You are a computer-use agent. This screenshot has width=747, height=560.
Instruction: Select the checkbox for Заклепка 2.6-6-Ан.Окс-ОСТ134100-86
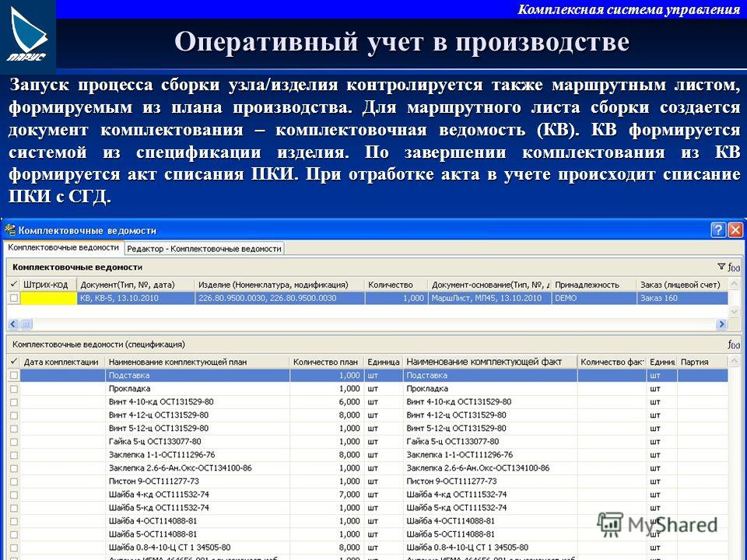(x=14, y=468)
